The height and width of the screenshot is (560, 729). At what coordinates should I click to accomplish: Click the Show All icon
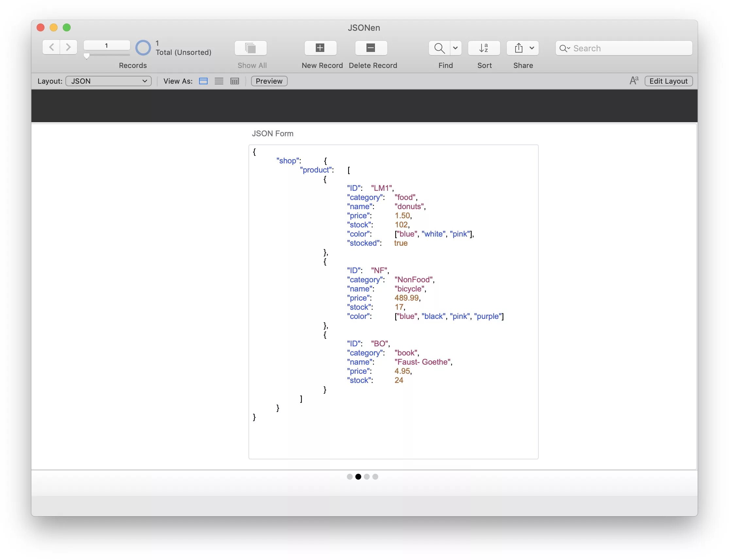pos(251,48)
